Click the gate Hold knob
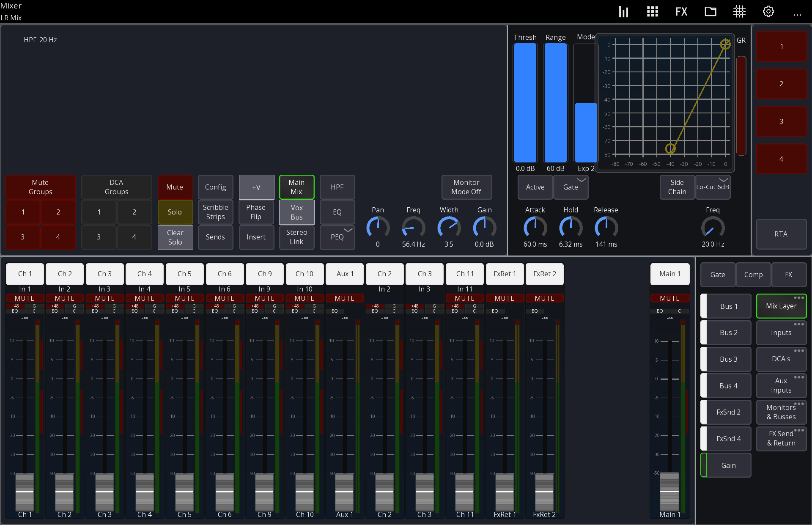Viewport: 812px width, 525px height. coord(571,228)
